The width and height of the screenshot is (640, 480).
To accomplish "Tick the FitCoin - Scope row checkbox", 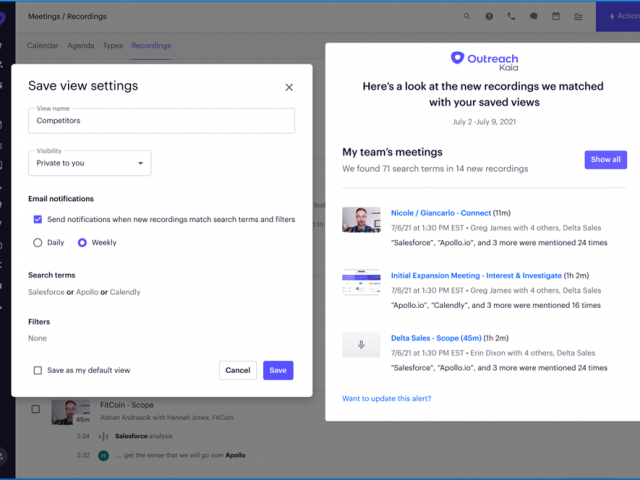I will [x=36, y=409].
